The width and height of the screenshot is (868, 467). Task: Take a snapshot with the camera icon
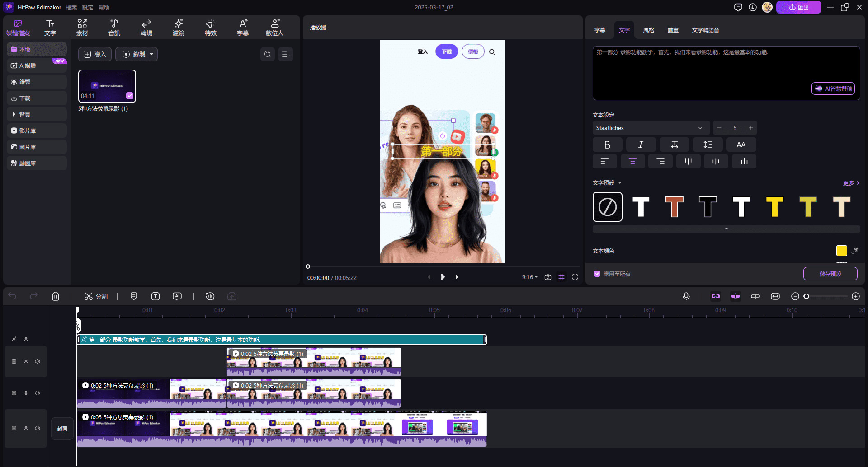(x=548, y=277)
